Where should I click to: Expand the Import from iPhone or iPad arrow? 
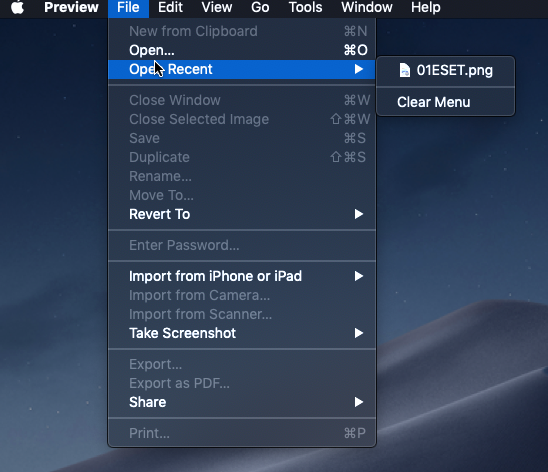(x=359, y=276)
